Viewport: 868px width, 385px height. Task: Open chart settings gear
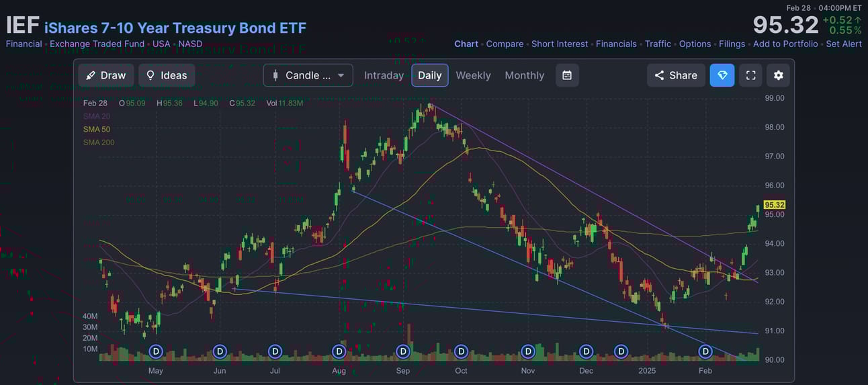tap(778, 75)
